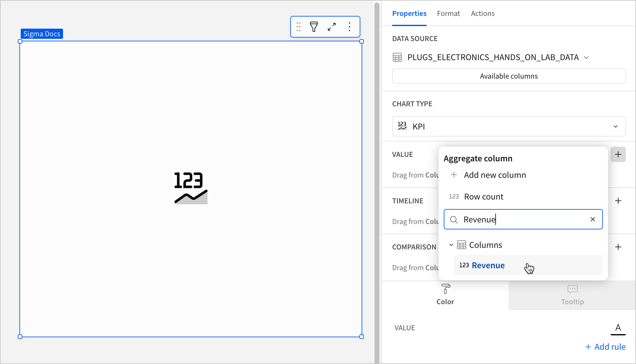Switch to the Format tab
636x364 pixels.
(x=449, y=13)
